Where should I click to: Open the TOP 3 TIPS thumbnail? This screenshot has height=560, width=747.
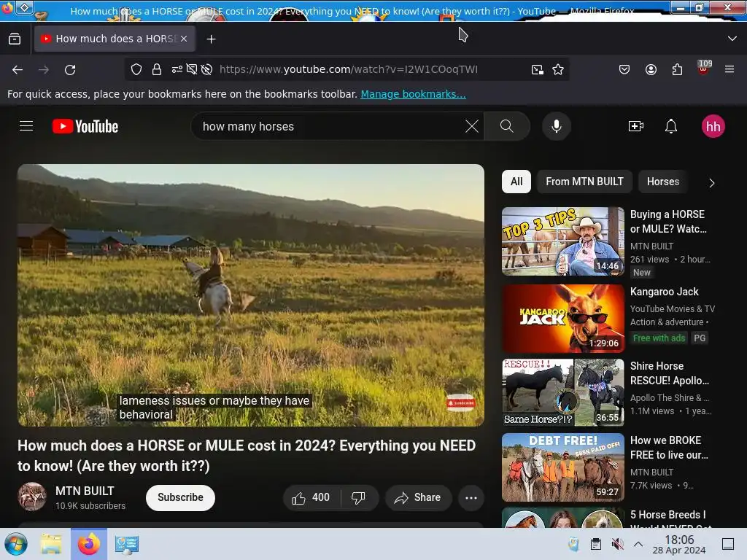pyautogui.click(x=562, y=241)
